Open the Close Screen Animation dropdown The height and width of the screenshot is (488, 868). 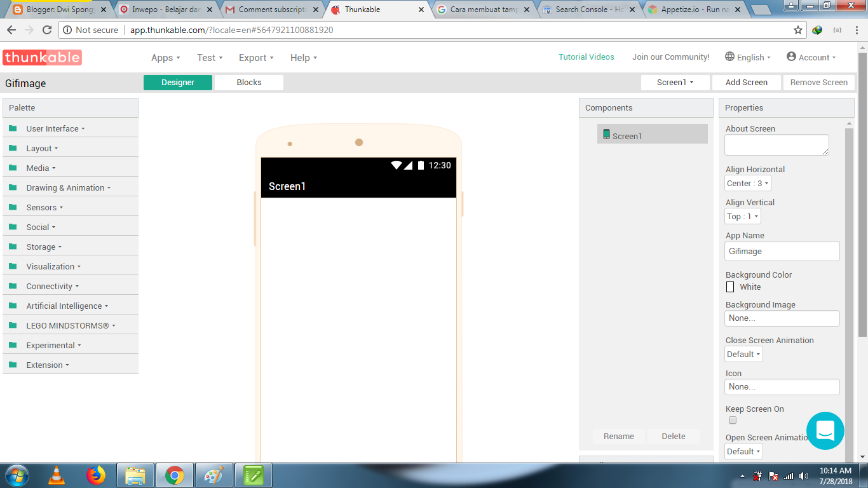[x=743, y=354]
